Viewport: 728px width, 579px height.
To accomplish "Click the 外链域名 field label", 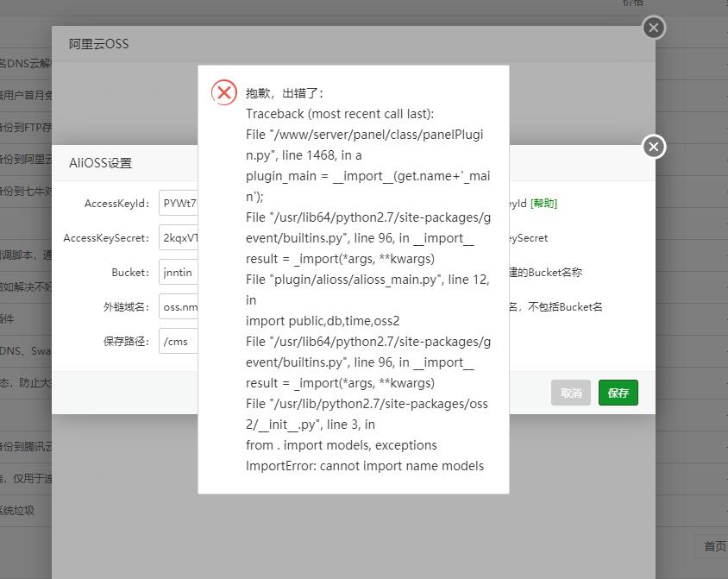I will pyautogui.click(x=126, y=307).
